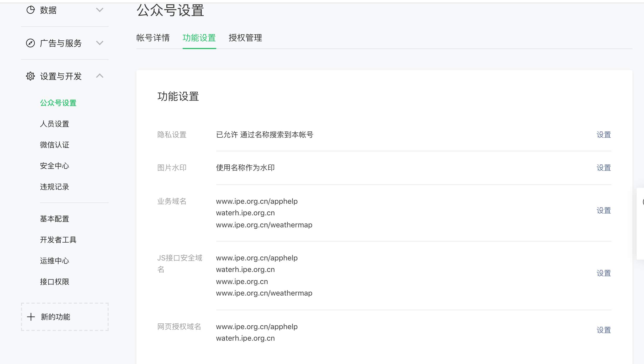Switch to the 帐号详情 tab
This screenshot has height=364, width=644.
pyautogui.click(x=153, y=38)
